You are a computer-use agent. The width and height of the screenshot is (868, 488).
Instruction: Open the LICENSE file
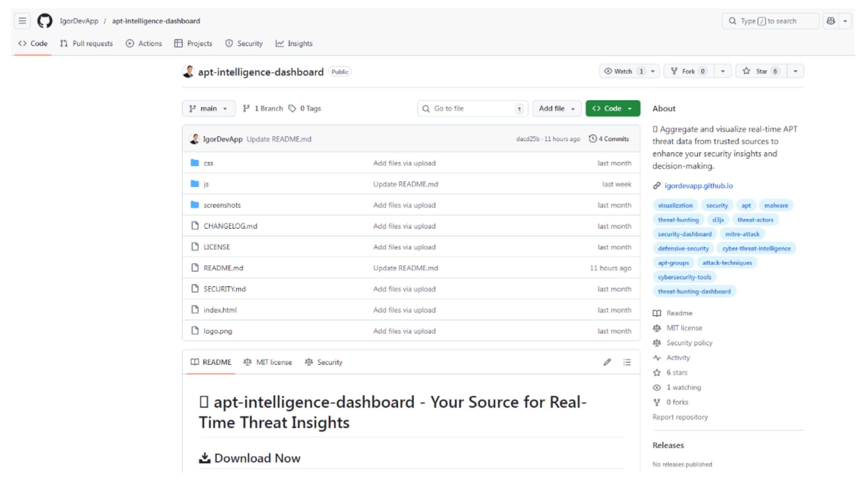coord(217,247)
